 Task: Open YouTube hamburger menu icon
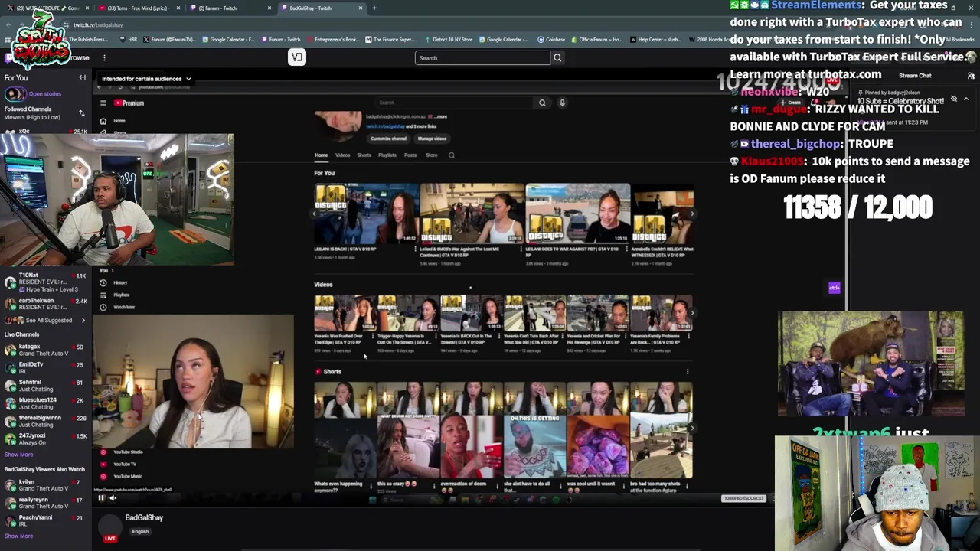[x=103, y=103]
